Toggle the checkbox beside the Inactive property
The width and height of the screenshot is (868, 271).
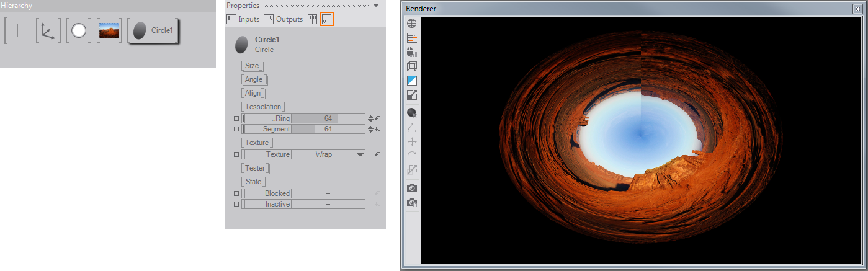(236, 204)
